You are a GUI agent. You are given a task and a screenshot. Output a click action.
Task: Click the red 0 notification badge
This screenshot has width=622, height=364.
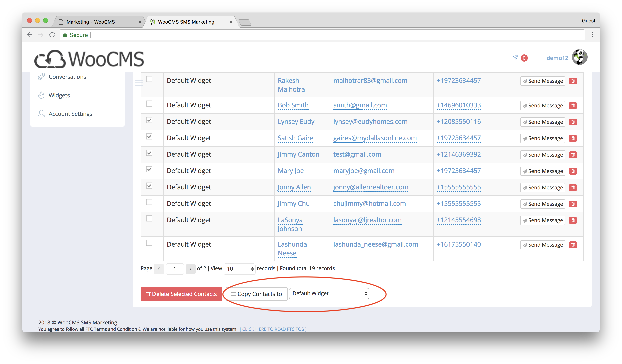click(524, 58)
